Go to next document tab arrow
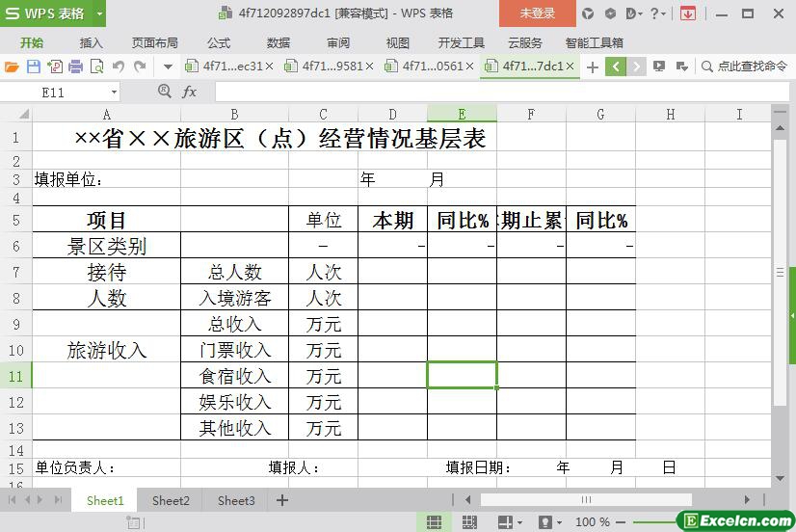Image resolution: width=796 pixels, height=532 pixels. click(x=636, y=66)
